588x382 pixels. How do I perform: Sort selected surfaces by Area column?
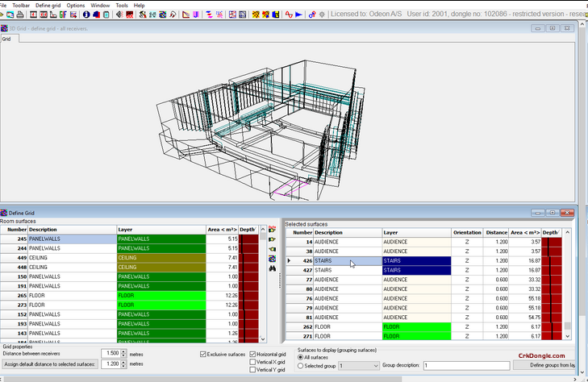(x=523, y=232)
